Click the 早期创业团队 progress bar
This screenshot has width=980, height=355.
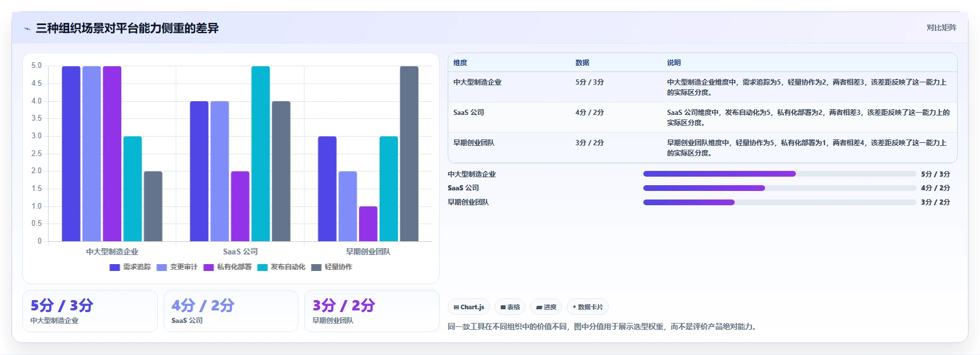[x=779, y=202]
